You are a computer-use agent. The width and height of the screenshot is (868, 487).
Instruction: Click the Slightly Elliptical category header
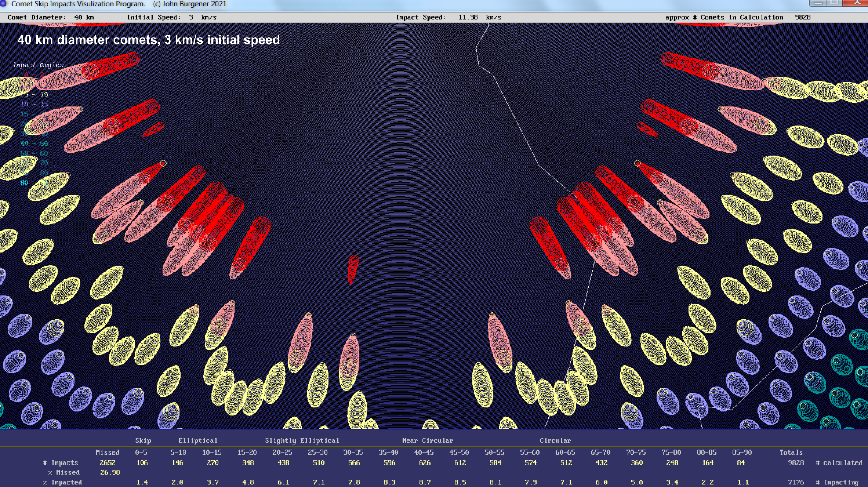pos(302,440)
